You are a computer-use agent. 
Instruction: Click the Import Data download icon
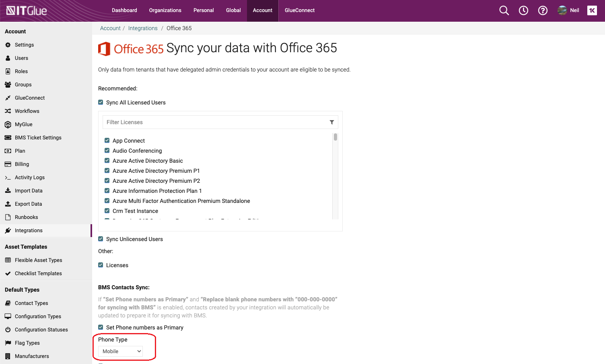(8, 191)
